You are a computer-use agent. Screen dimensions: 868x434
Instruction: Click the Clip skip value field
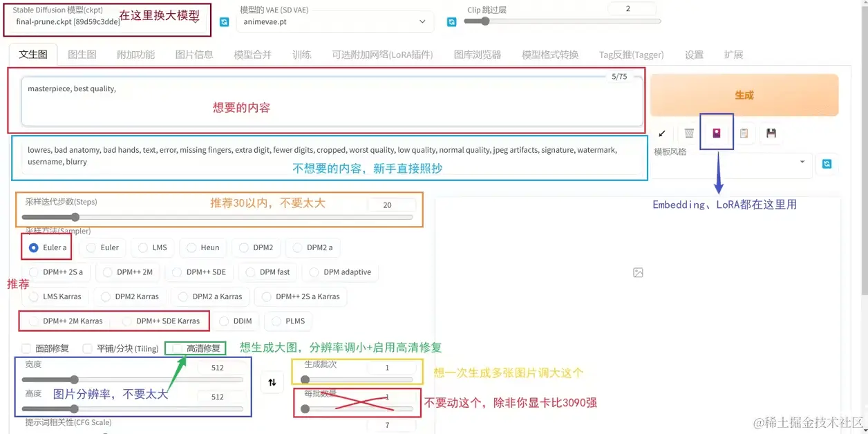coord(632,8)
